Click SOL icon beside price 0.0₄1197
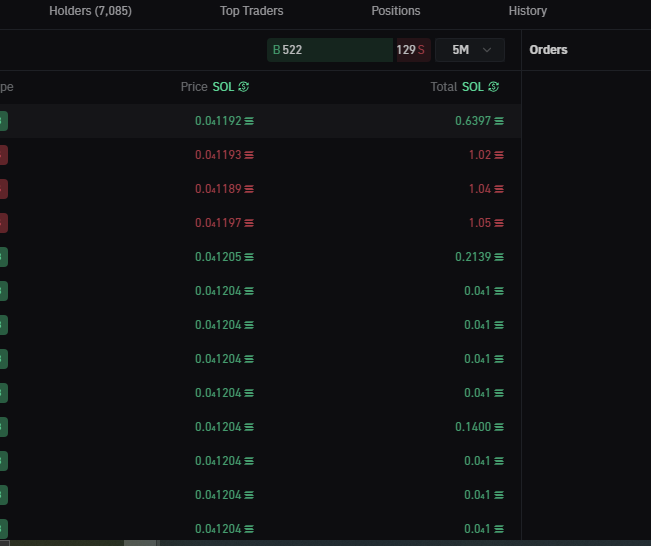The width and height of the screenshot is (651, 546). 249,223
